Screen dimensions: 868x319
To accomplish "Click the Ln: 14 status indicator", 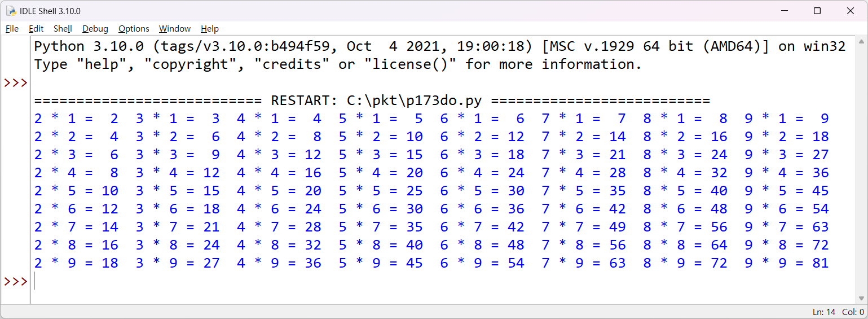I will (824, 312).
